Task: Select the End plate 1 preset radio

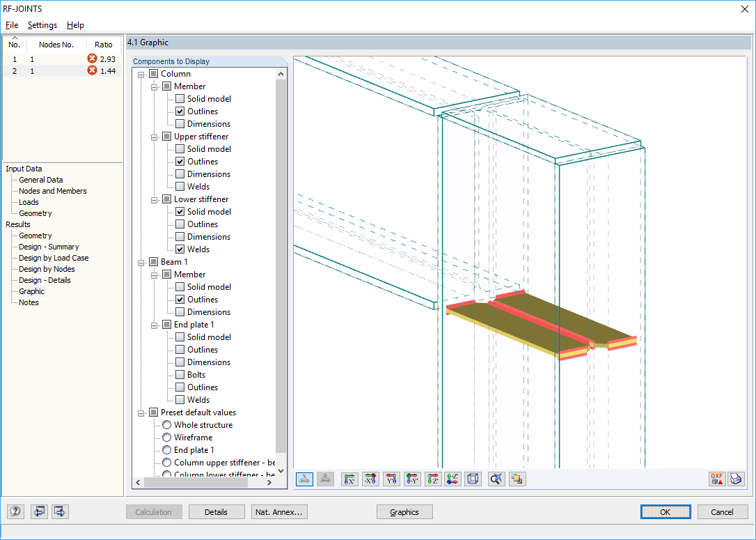Action: tap(167, 449)
